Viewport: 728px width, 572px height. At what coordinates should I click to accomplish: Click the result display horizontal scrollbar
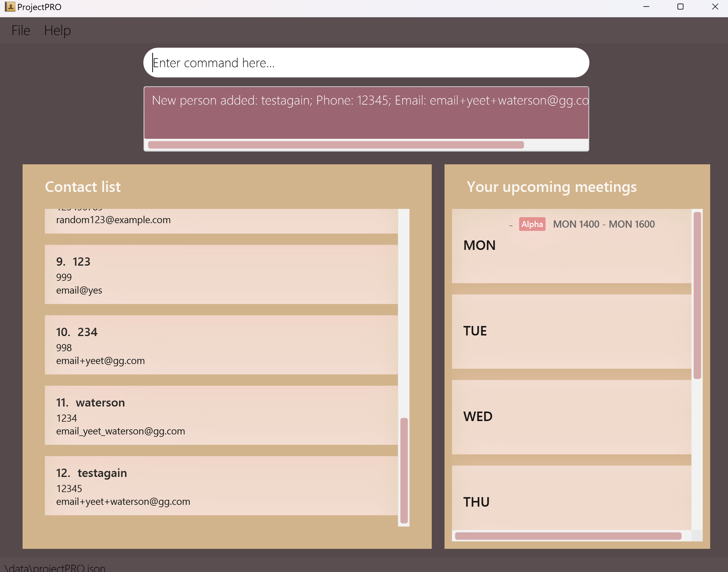click(335, 145)
